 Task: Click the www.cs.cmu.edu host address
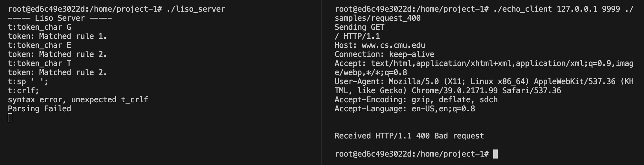click(x=394, y=45)
